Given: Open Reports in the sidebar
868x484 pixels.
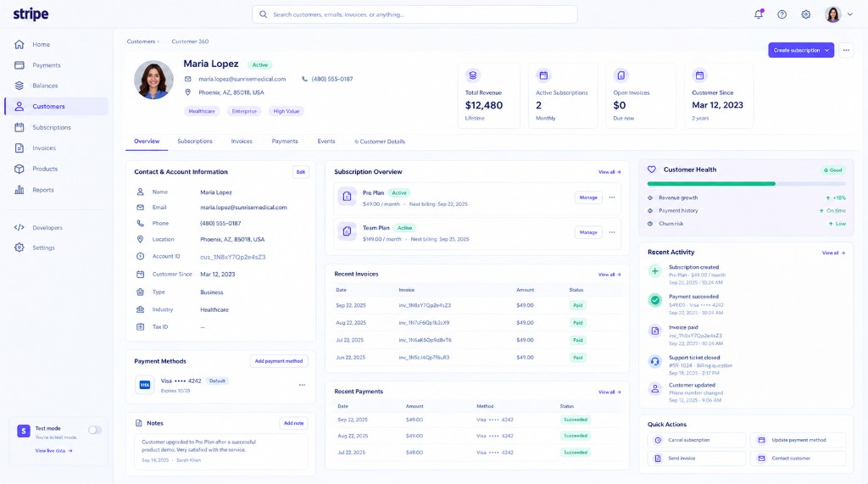Looking at the screenshot, I should tap(57, 190).
